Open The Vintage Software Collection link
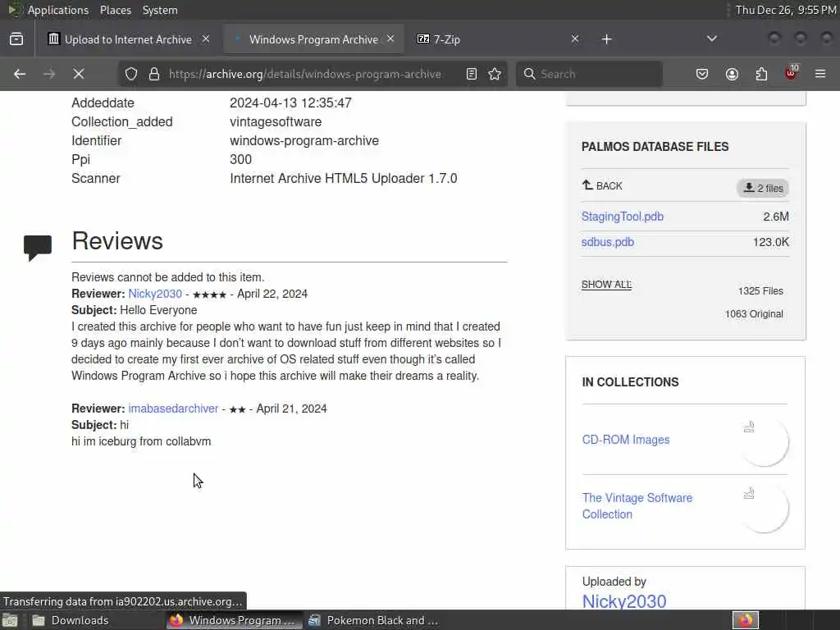 [637, 505]
